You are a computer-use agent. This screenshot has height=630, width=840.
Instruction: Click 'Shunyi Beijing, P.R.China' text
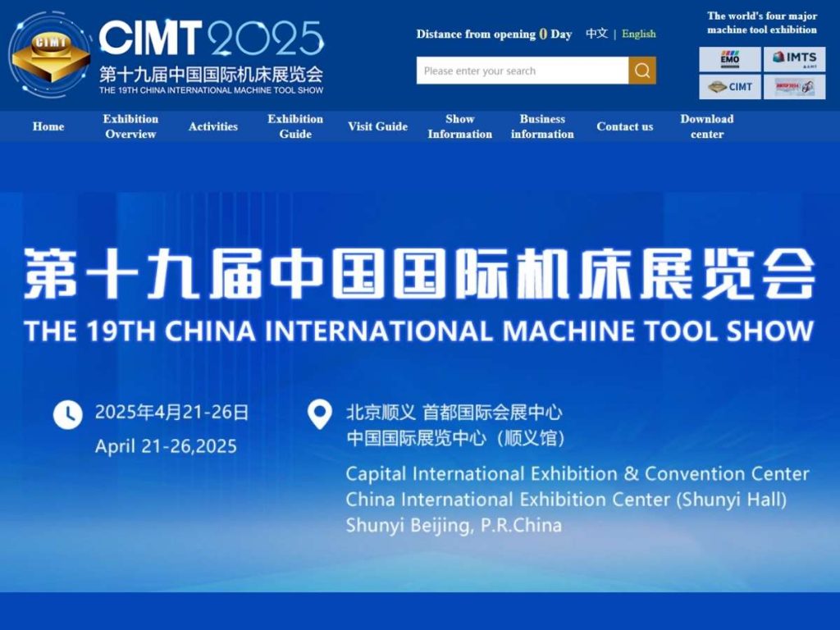pos(454,525)
